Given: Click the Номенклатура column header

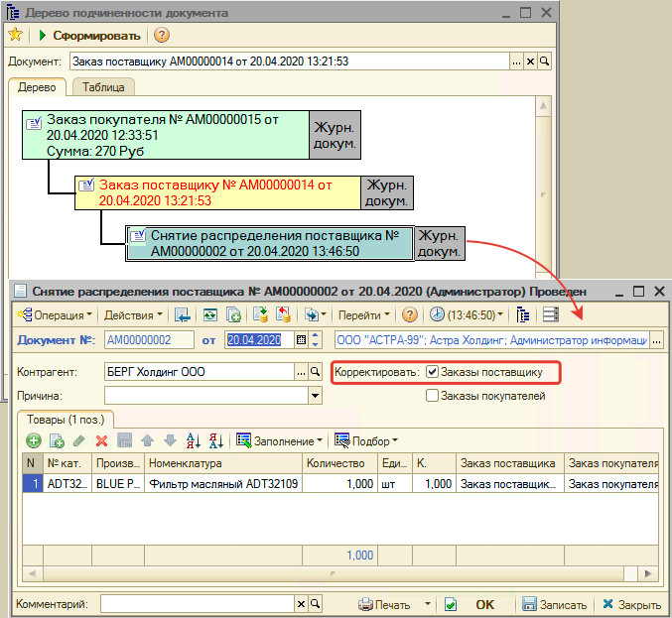Looking at the screenshot, I should pos(223,463).
